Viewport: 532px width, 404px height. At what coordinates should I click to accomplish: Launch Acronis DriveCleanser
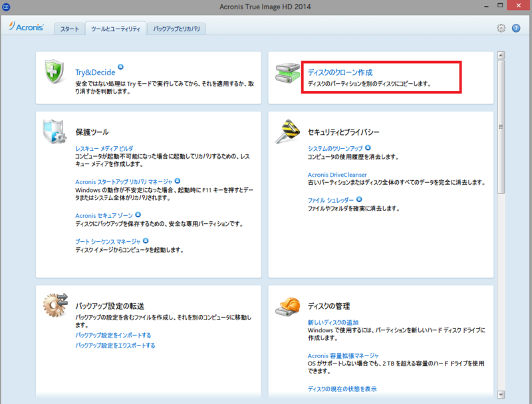tap(337, 175)
